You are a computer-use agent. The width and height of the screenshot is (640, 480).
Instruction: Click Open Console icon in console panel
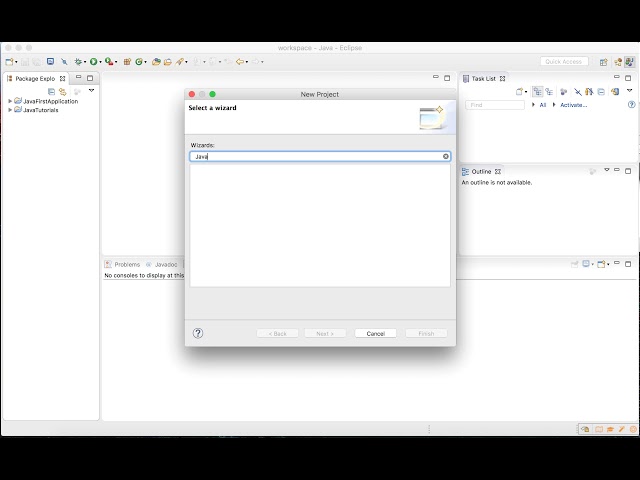point(601,264)
